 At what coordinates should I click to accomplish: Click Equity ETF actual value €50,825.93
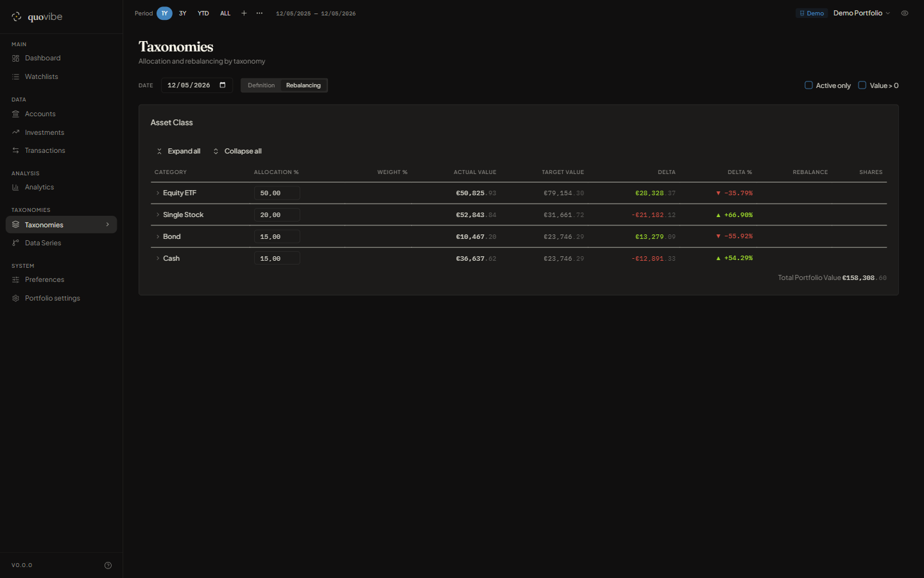coord(476,193)
